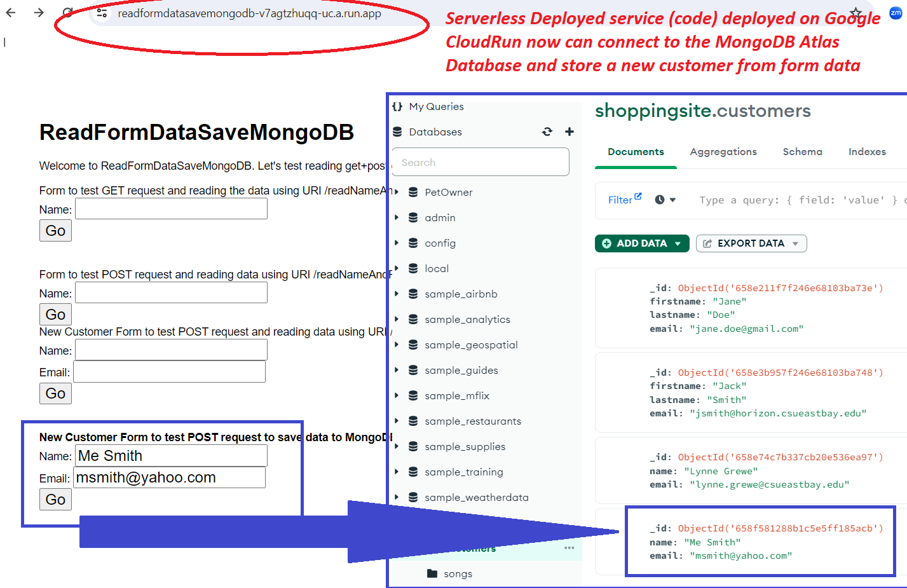This screenshot has width=907, height=588.
Task: Click the site info icon in address bar
Action: click(x=102, y=13)
